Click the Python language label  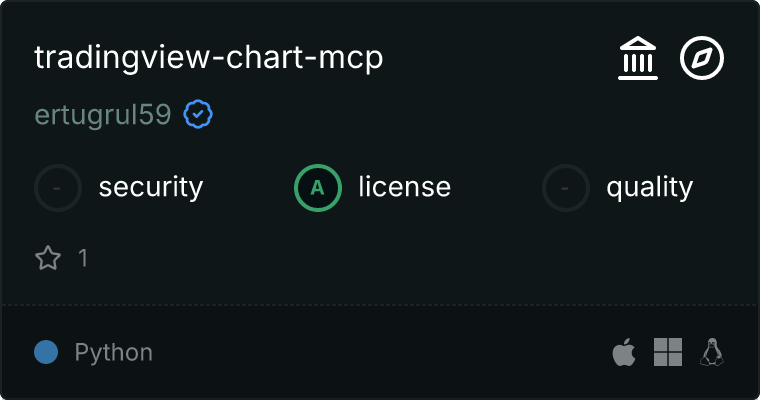click(114, 352)
